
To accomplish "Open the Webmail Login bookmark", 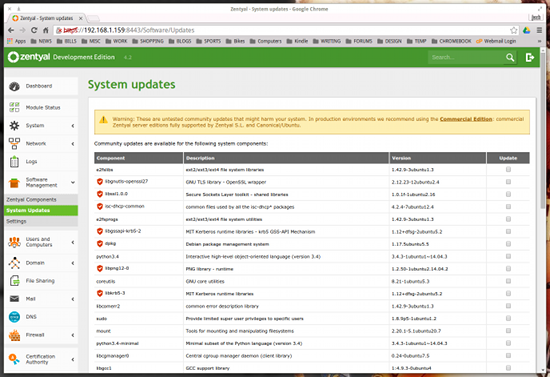I will 496,41.
